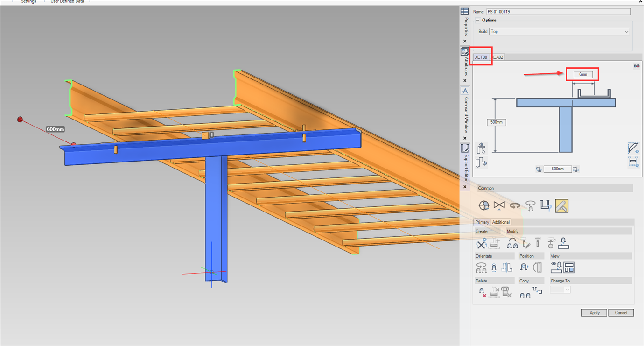
Task: Close the Properties docked tab
Action: pos(465,42)
